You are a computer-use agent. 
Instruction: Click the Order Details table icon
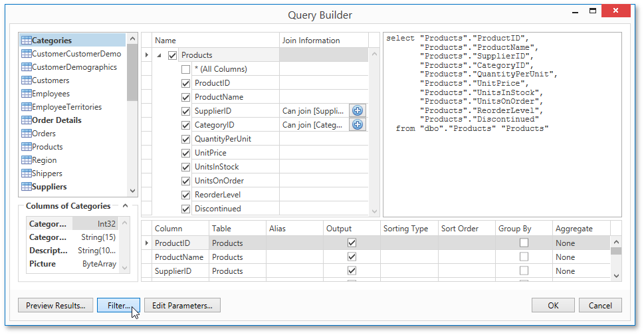(27, 120)
